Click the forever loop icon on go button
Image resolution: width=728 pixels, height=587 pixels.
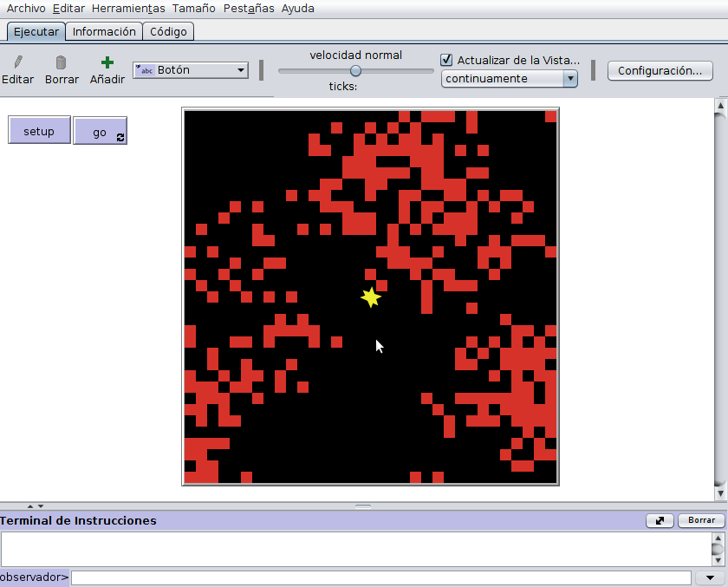click(120, 138)
